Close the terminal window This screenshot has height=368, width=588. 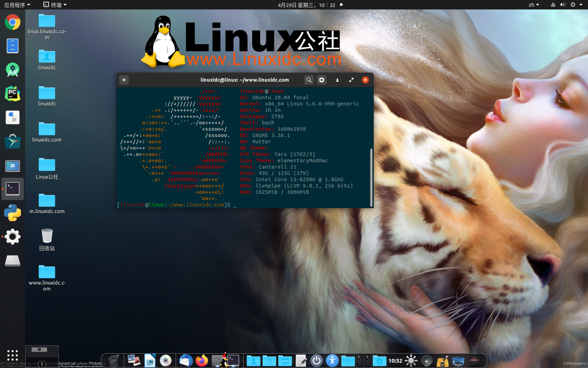365,80
